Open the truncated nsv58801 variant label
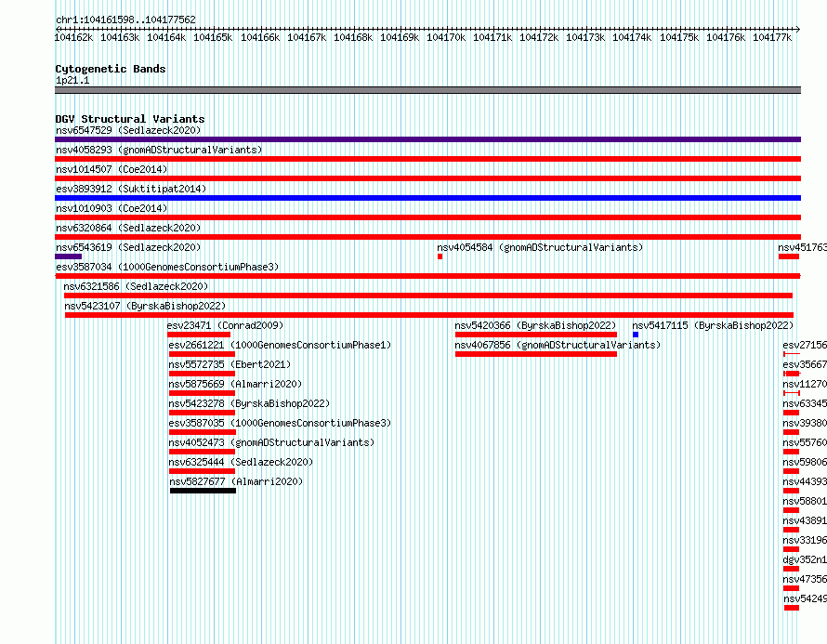Viewport: 827px width, 644px height. [805, 501]
